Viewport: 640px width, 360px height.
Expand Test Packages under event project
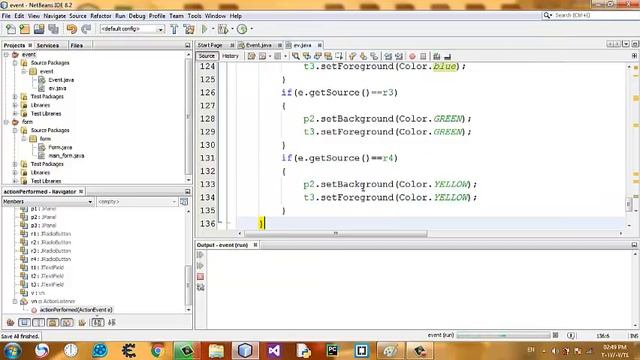(15, 97)
